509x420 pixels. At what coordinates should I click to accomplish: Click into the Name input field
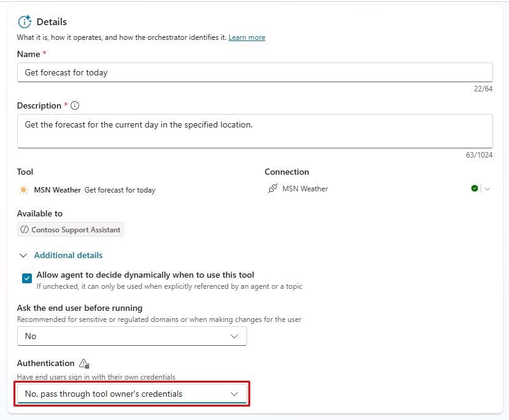tap(255, 72)
